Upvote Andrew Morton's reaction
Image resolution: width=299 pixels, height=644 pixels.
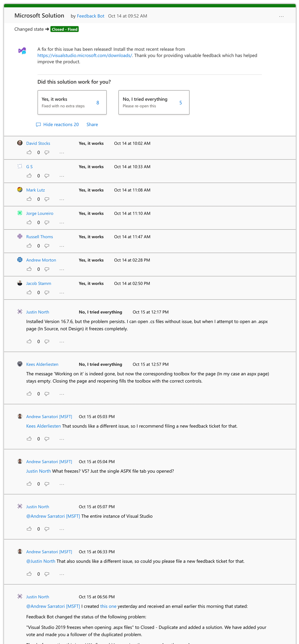[29, 269]
